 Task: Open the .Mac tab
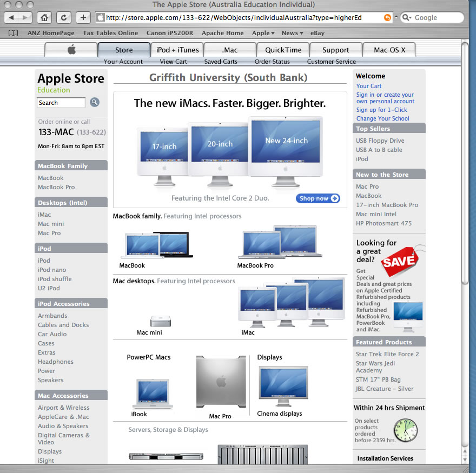pyautogui.click(x=230, y=50)
